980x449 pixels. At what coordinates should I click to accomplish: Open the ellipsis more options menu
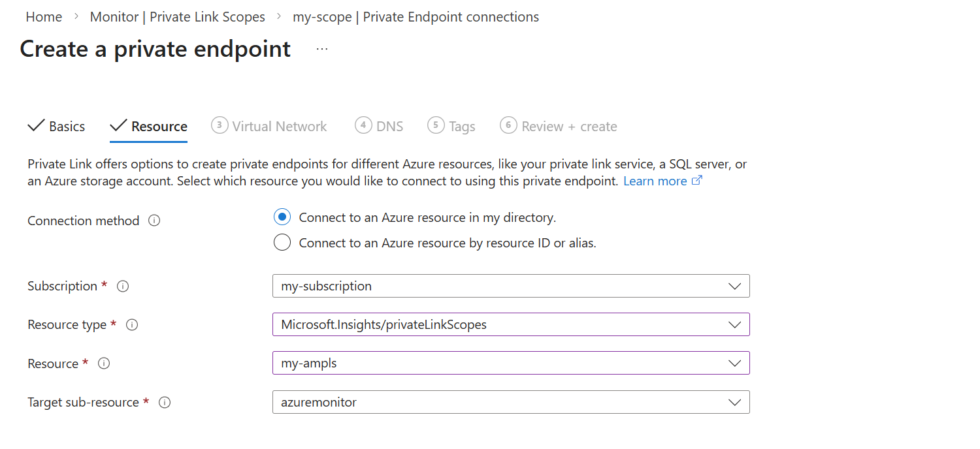[322, 49]
